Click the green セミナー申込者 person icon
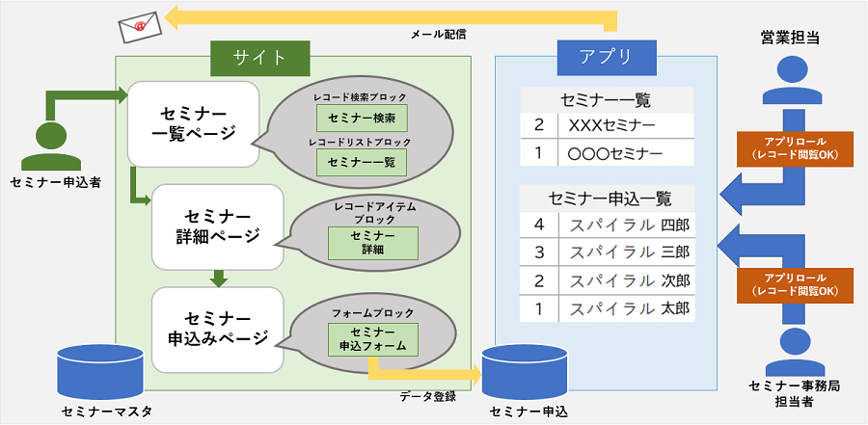This screenshot has height=425, width=868. 51,146
